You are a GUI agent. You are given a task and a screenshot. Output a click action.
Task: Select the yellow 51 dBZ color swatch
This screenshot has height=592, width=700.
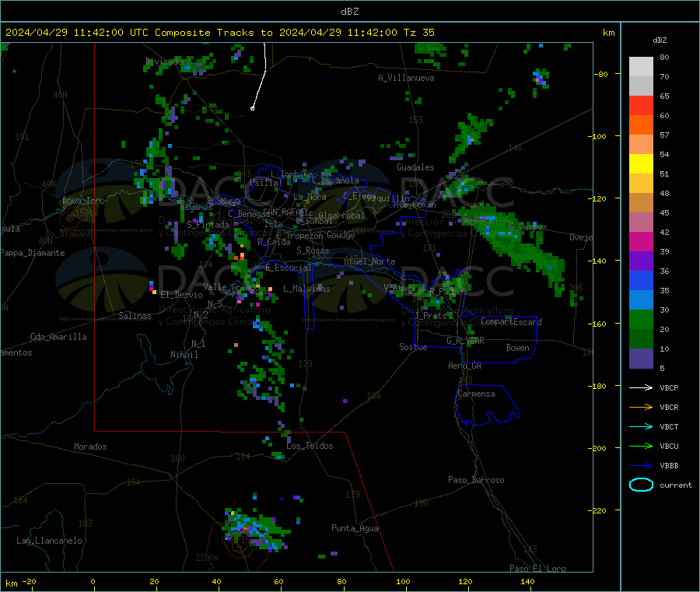pos(641,164)
